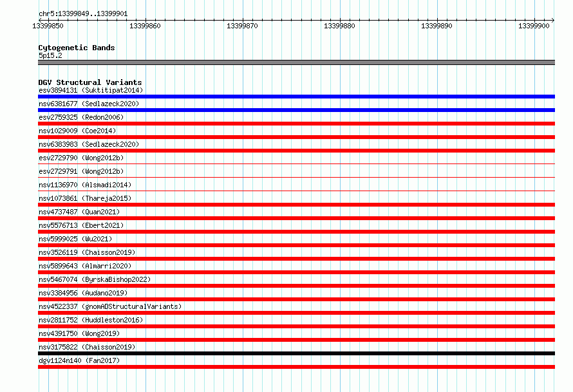Open nsv3175822 (Chaisson2019) variant
Image resolution: width=573 pixels, height=392 pixels.
(x=87, y=347)
